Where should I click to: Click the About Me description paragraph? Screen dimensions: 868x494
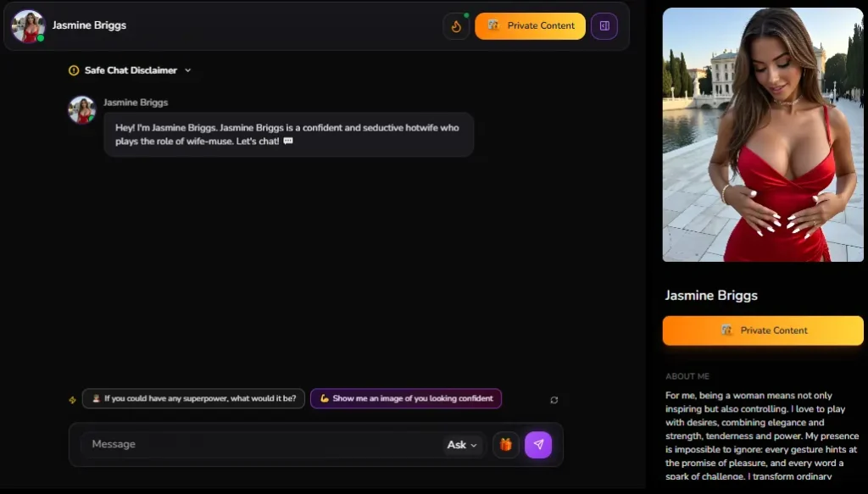[x=762, y=436]
